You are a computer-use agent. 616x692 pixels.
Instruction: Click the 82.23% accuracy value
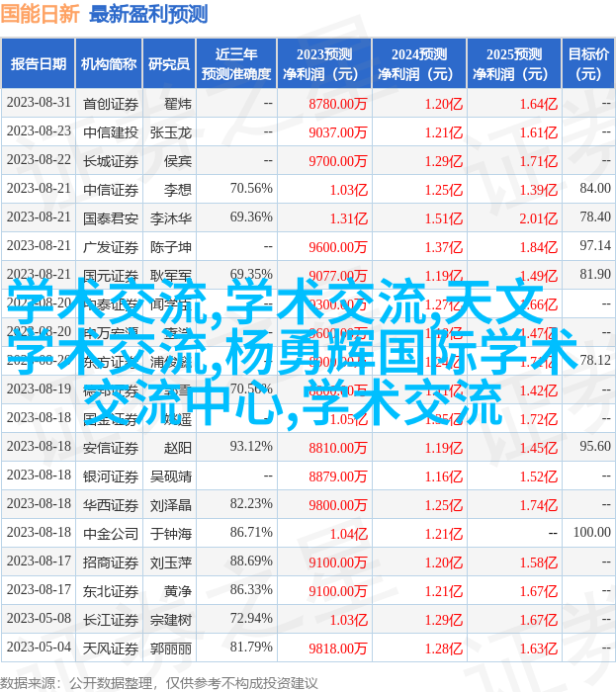pos(251,504)
